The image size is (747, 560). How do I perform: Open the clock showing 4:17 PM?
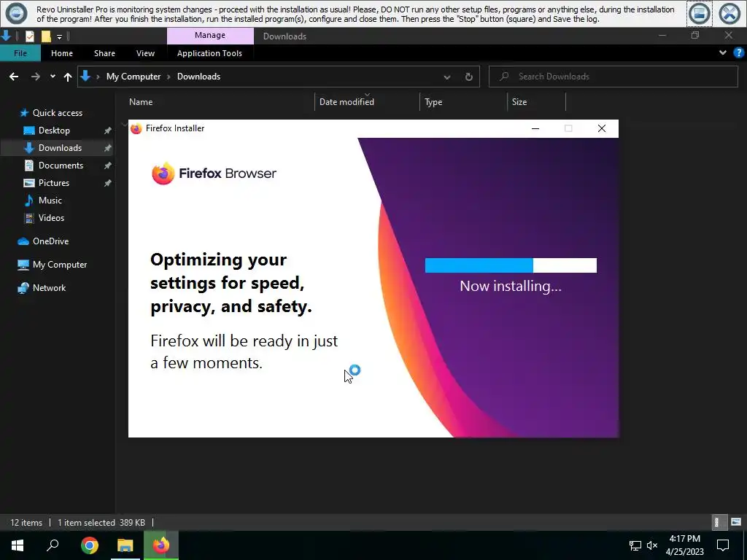(684, 545)
